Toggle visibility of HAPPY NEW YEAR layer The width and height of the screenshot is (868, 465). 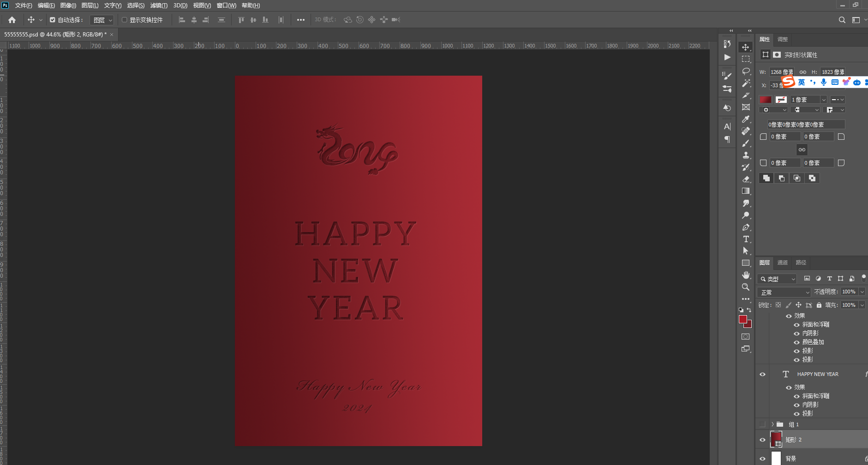click(762, 374)
